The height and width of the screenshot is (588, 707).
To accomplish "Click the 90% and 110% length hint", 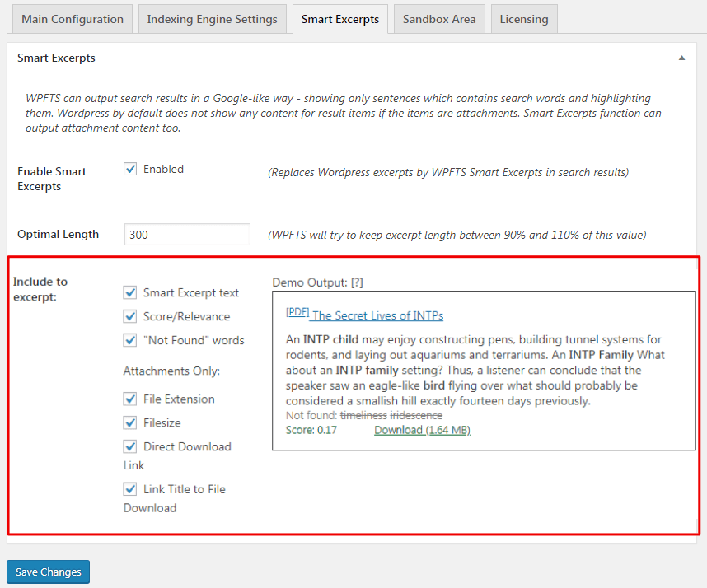I will (x=457, y=235).
